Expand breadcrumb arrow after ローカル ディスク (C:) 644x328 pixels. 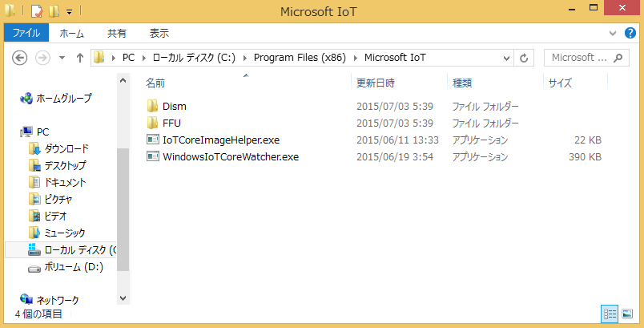(x=245, y=58)
